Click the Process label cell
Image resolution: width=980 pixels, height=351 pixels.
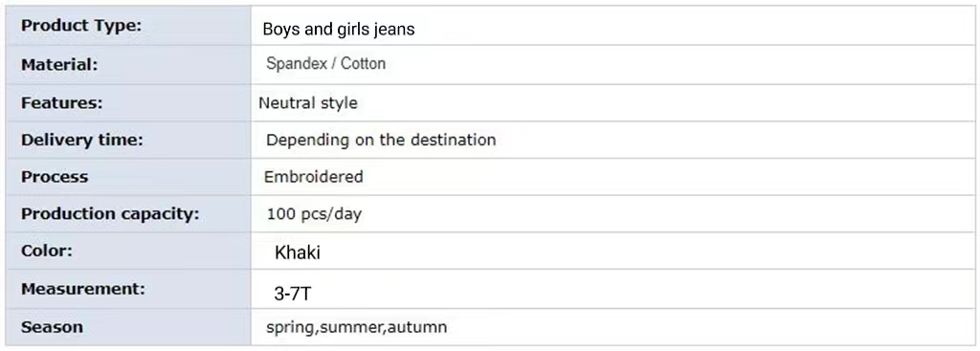pyautogui.click(x=128, y=177)
